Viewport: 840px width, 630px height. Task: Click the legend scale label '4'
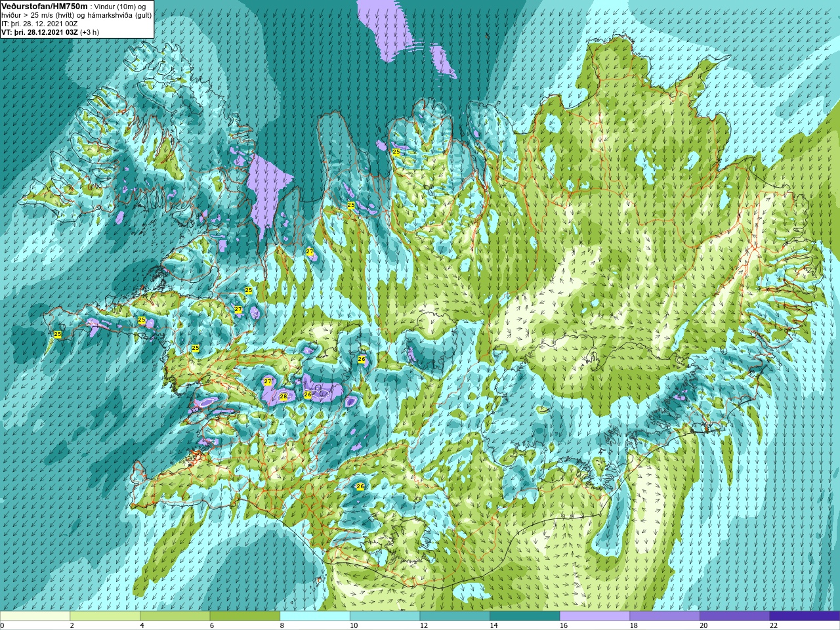click(142, 625)
